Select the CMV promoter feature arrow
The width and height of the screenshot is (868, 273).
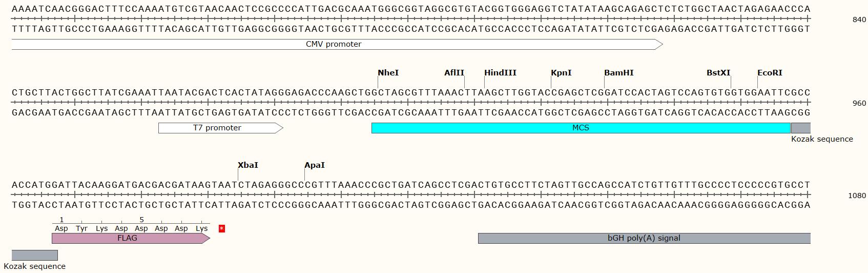click(x=337, y=44)
